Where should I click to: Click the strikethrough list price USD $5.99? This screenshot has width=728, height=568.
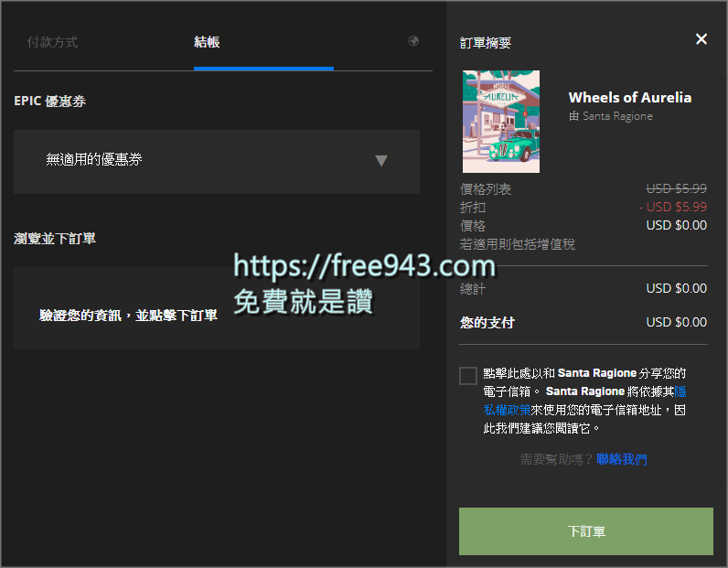(x=676, y=189)
